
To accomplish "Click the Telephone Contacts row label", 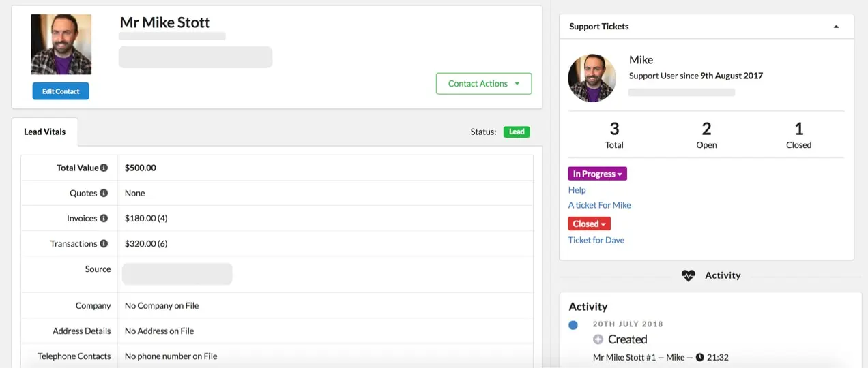I will click(x=74, y=356).
